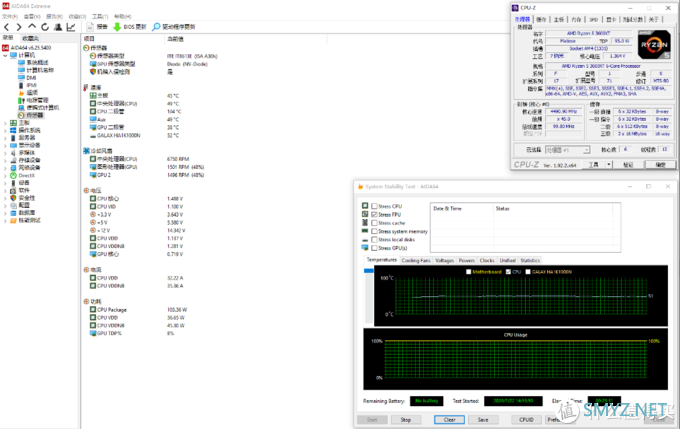Stop the stability test
The height and width of the screenshot is (429, 680).
tap(405, 419)
